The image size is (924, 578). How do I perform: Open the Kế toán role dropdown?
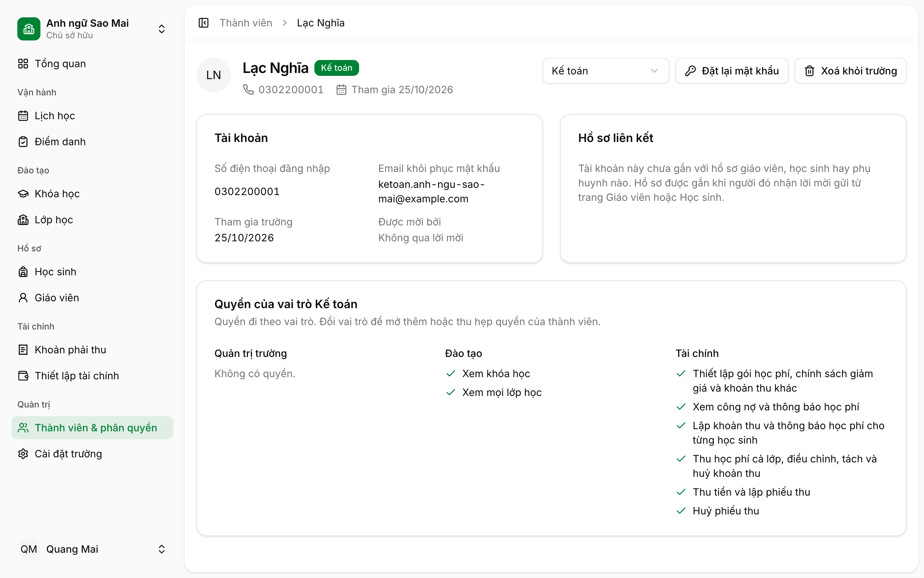606,71
